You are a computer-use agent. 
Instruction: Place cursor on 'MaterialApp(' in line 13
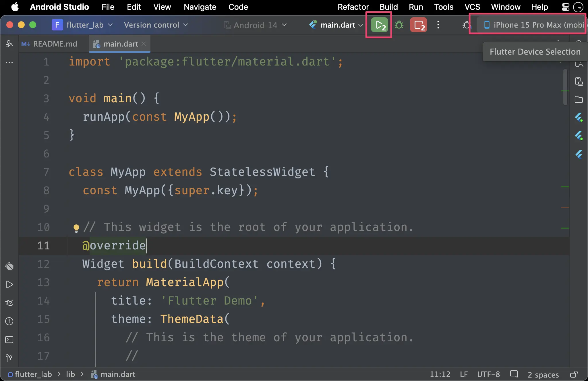point(188,282)
